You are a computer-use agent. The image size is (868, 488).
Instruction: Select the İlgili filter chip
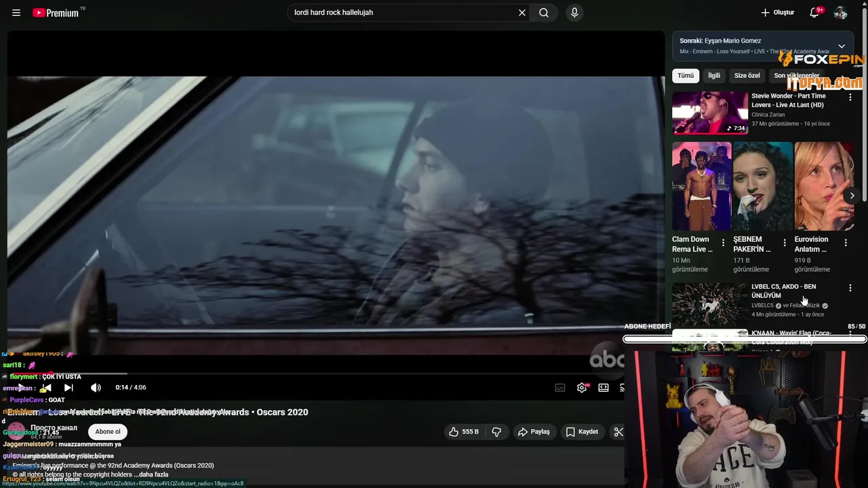click(x=714, y=76)
